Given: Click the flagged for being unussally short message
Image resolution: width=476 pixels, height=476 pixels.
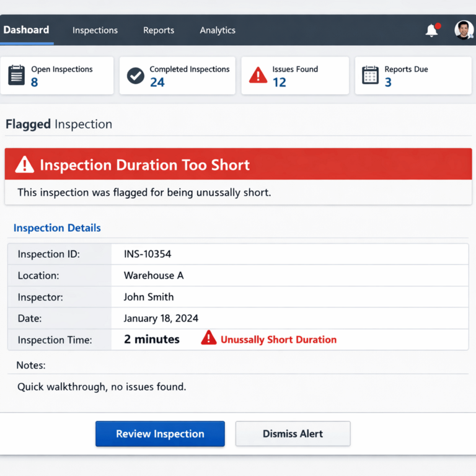Looking at the screenshot, I should click(x=144, y=193).
